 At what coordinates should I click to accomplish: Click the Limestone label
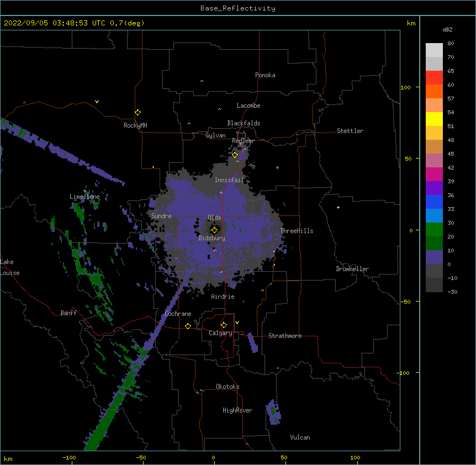[x=84, y=197]
